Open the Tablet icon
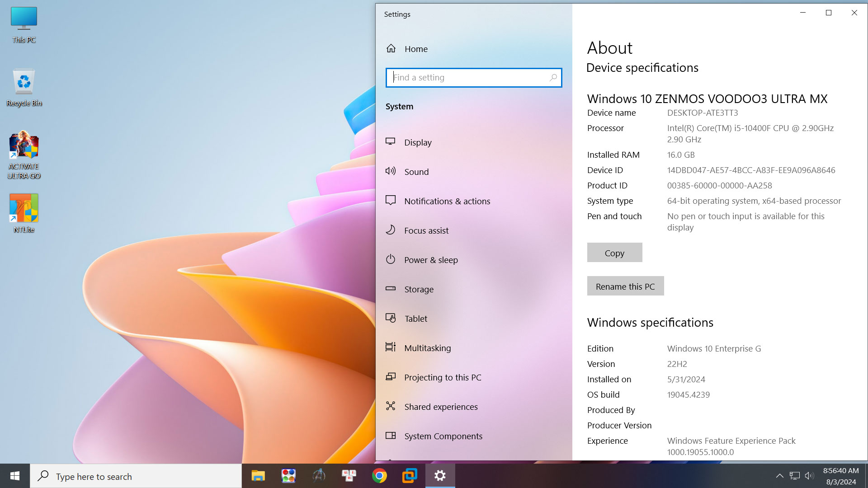The height and width of the screenshot is (488, 868). [x=391, y=318]
